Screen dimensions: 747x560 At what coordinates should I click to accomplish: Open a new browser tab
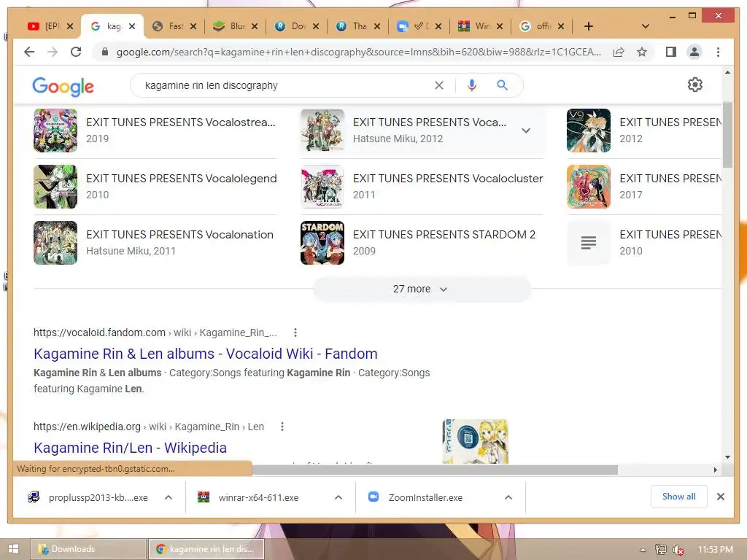pos(589,26)
